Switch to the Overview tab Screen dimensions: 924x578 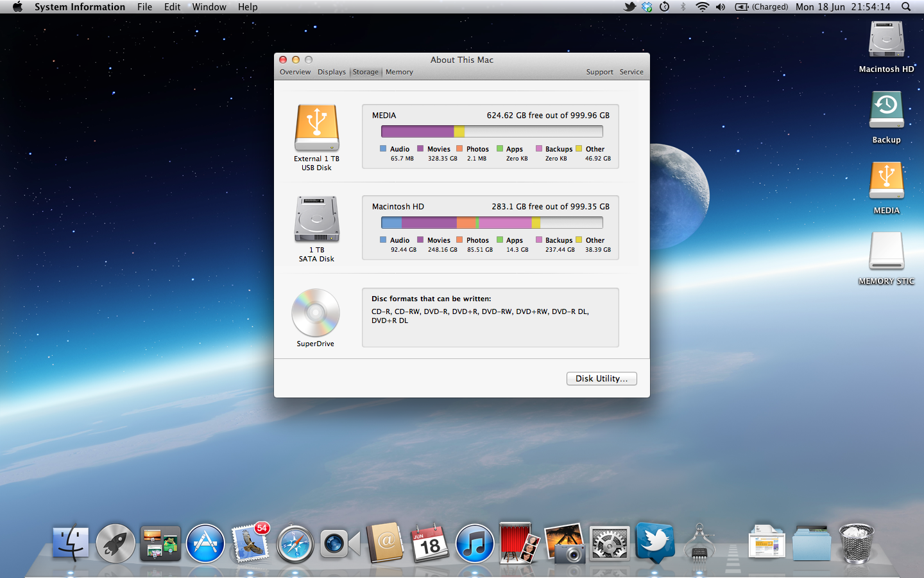point(295,72)
